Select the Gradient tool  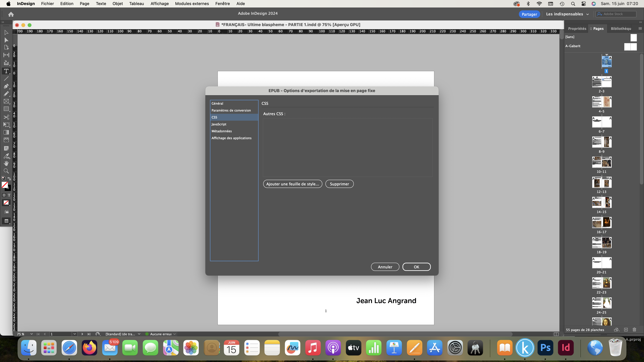pos(6,132)
